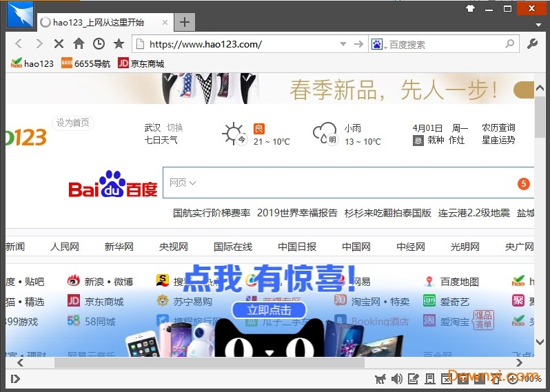
Task: Click the dog icon in status bar
Action: tap(380, 378)
